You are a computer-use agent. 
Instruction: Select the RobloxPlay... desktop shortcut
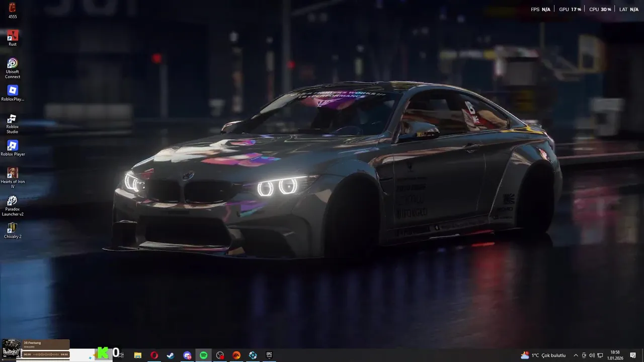(x=13, y=93)
